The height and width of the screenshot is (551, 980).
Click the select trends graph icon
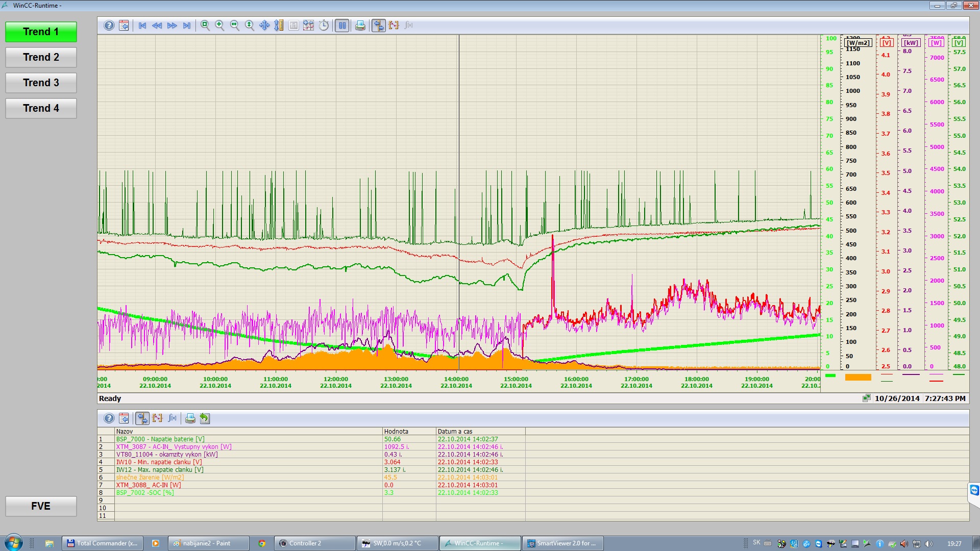(x=308, y=26)
